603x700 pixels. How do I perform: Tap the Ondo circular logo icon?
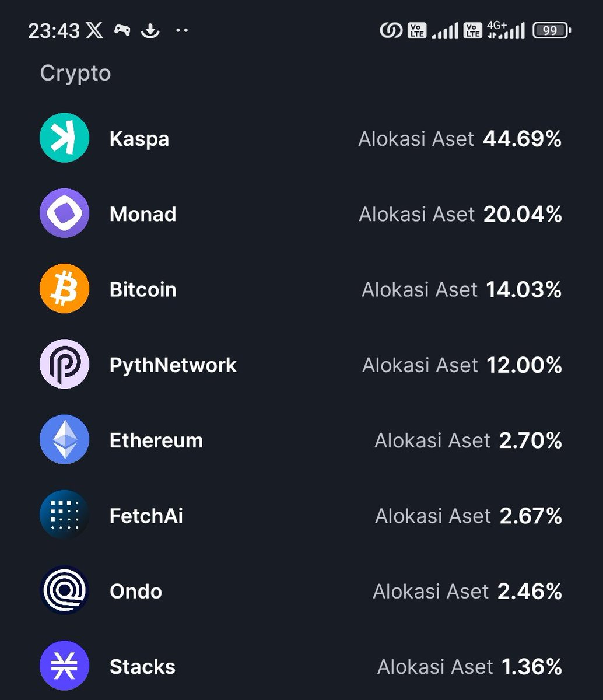coord(64,590)
